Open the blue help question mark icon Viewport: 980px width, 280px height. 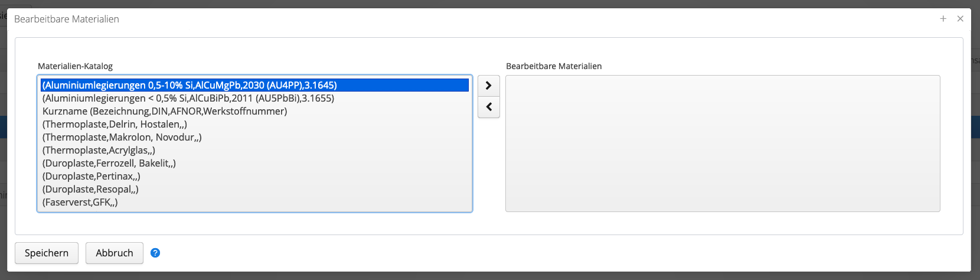coord(155,253)
